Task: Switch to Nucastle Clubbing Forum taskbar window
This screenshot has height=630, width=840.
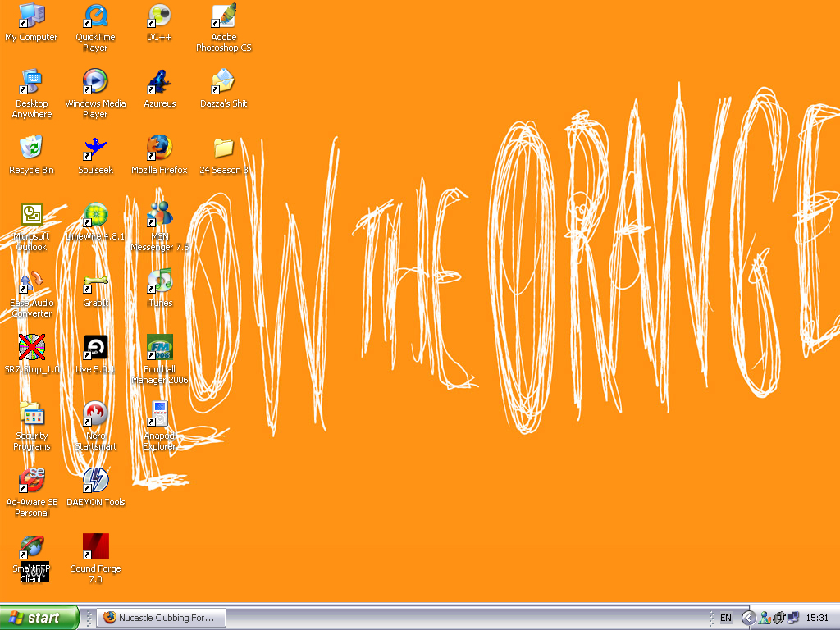Action: [x=160, y=618]
